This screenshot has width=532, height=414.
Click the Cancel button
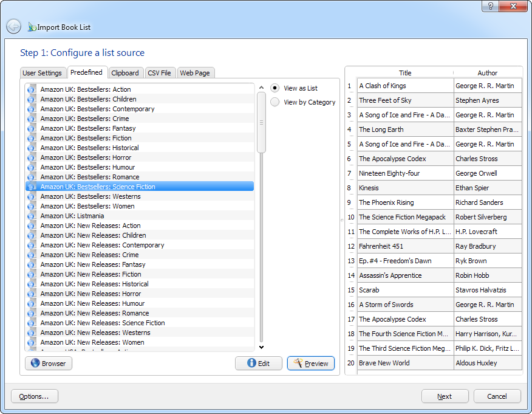point(497,396)
